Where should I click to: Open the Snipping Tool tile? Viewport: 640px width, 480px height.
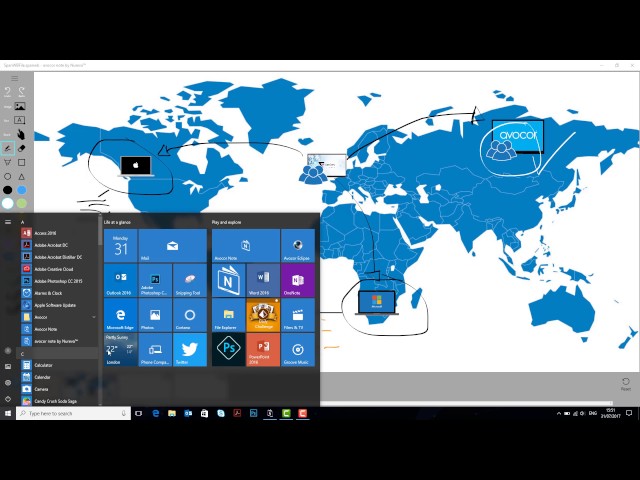tap(190, 280)
